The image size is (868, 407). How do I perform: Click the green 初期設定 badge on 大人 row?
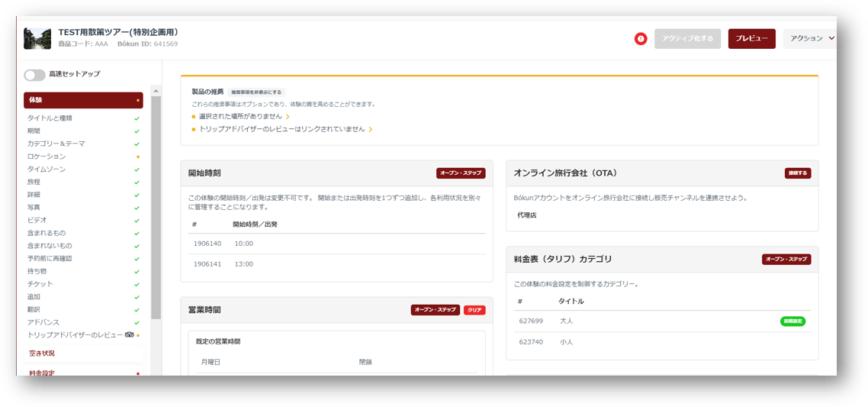point(792,321)
